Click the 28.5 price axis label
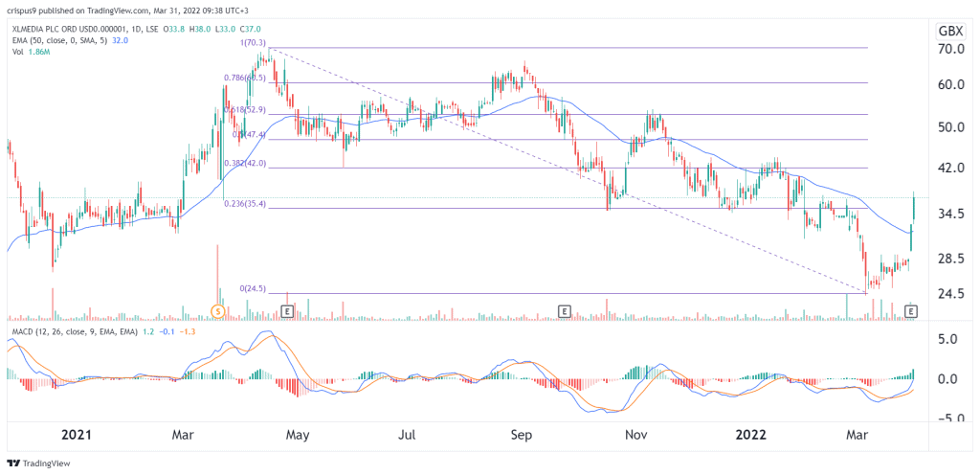The height and width of the screenshot is (475, 980). (952, 259)
